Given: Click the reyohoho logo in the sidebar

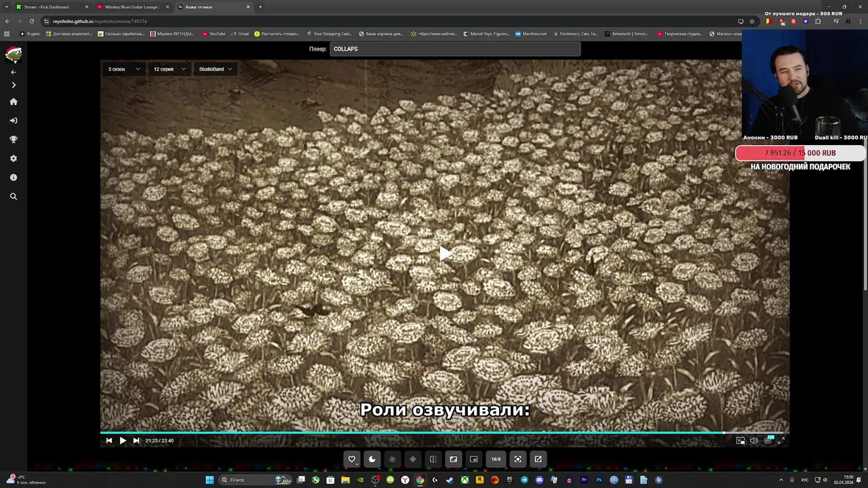Looking at the screenshot, I should click(14, 54).
